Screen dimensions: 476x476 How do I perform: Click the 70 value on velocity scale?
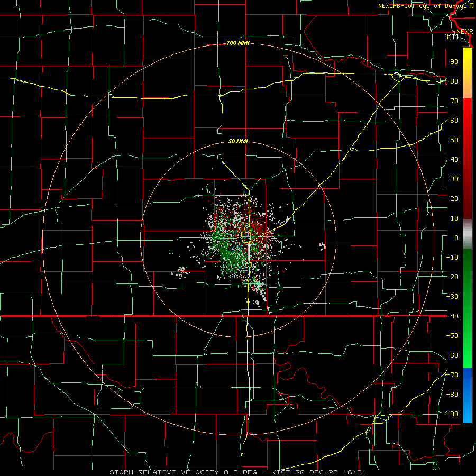[454, 101]
